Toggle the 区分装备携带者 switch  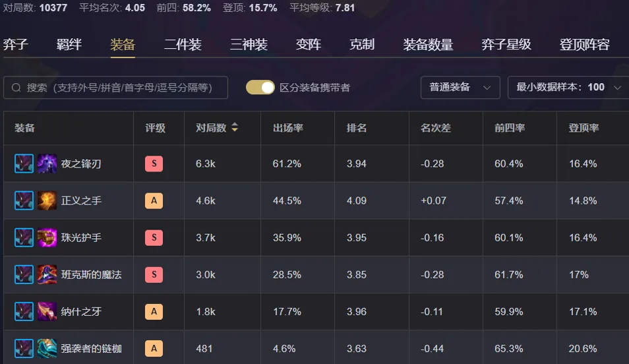click(260, 88)
